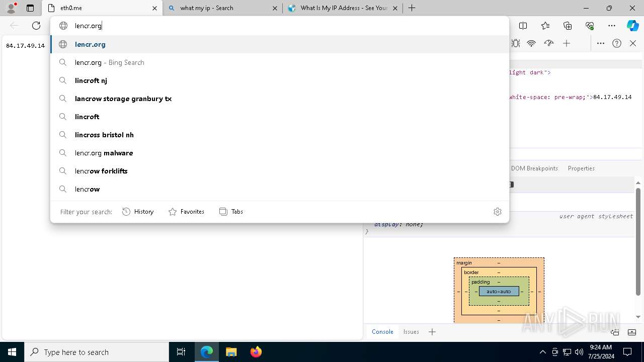
Task: Open the Windows Start menu
Action: (x=12, y=352)
